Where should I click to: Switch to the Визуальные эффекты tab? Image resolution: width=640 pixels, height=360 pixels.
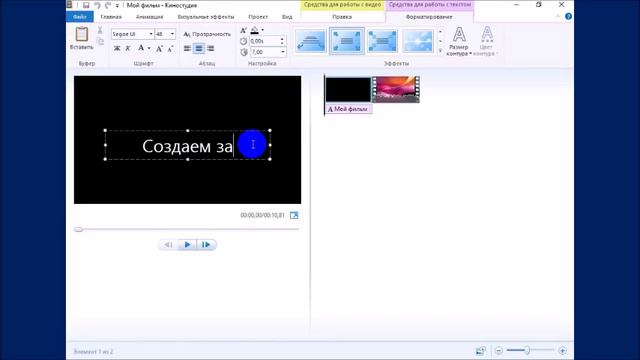pos(206,17)
